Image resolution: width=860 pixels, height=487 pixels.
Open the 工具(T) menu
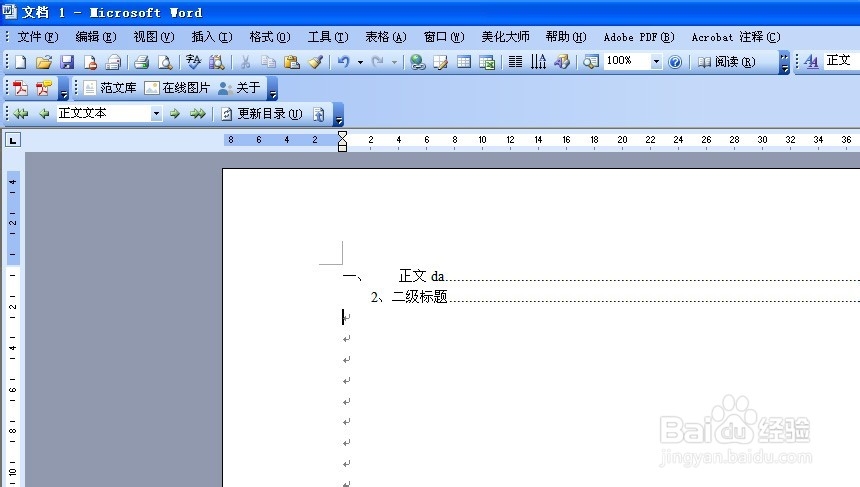point(328,37)
